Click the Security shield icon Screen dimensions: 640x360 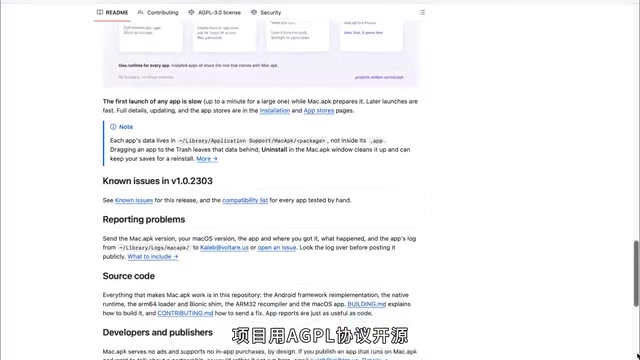254,12
